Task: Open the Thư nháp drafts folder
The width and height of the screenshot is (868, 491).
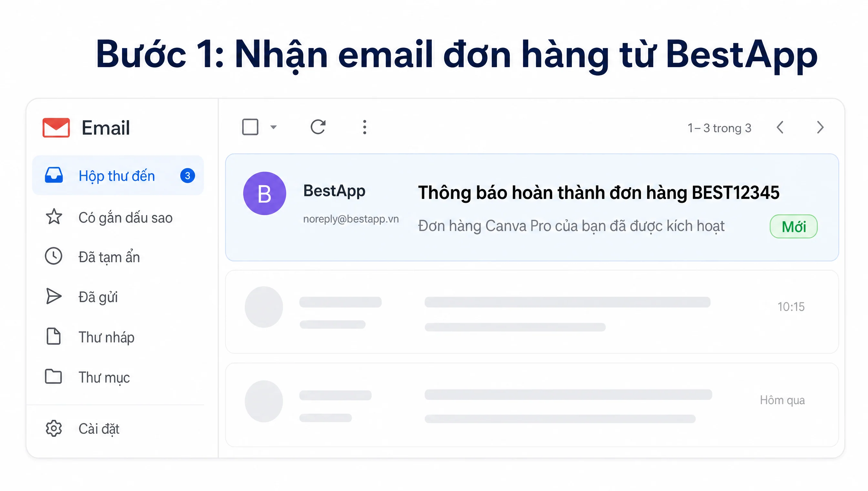Action: point(118,337)
